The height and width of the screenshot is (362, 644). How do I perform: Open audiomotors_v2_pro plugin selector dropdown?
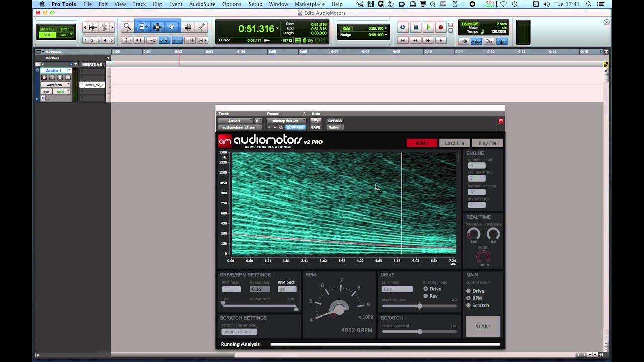[x=239, y=127]
